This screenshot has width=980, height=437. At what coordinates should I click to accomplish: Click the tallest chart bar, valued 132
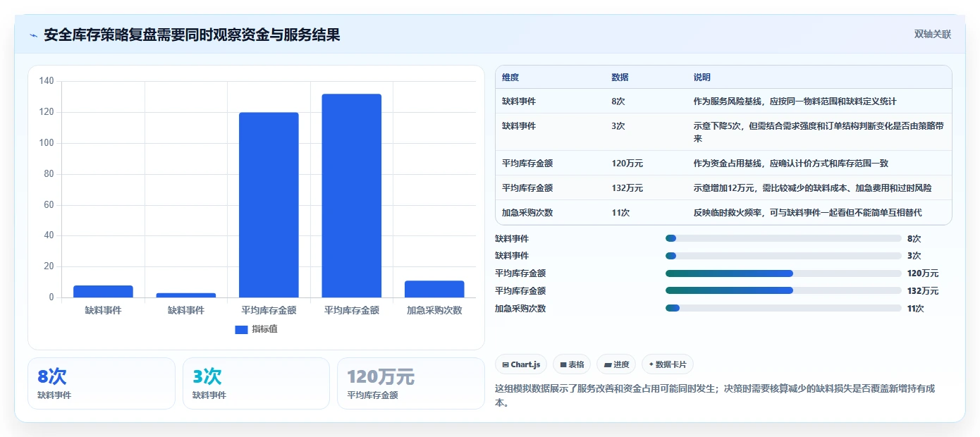pyautogui.click(x=351, y=195)
